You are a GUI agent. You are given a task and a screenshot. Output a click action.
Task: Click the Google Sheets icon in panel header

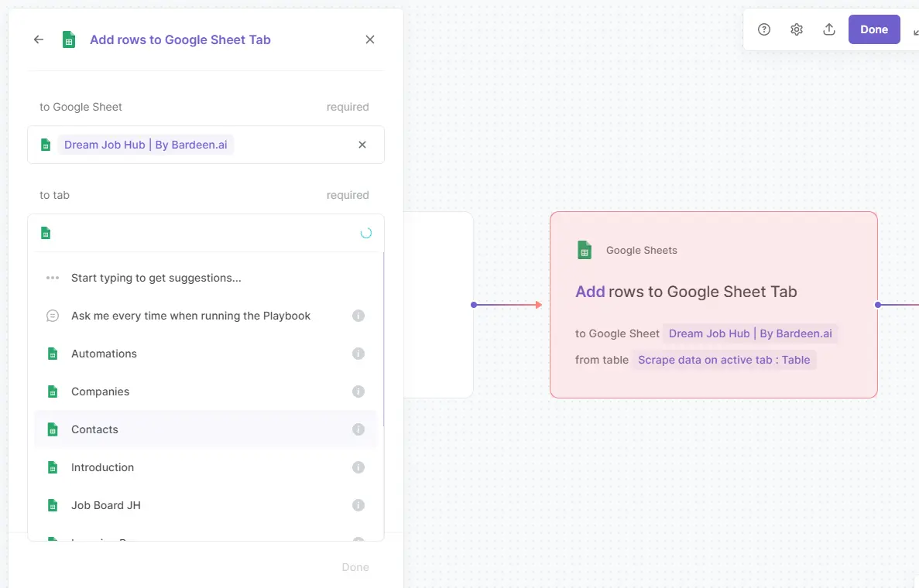[69, 39]
